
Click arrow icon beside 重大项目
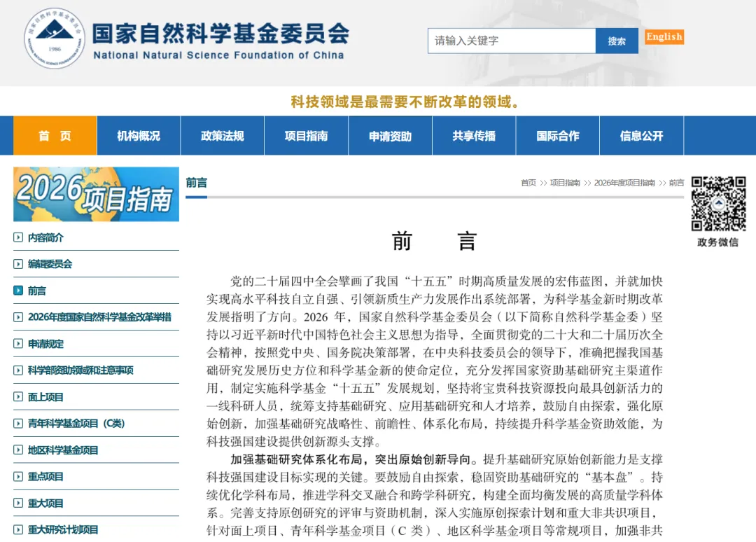tap(18, 503)
